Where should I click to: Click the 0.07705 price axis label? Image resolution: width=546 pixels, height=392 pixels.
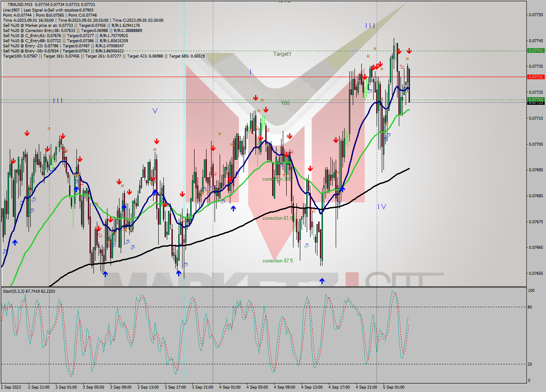click(x=535, y=144)
